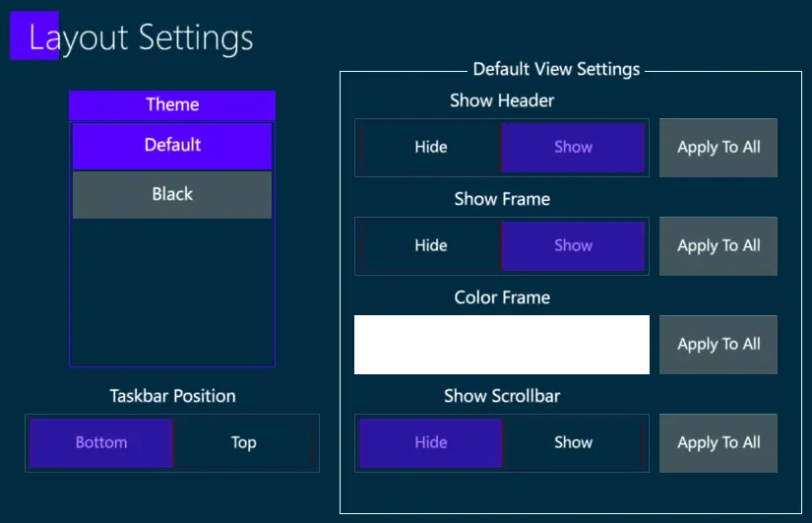Click the Taskbar Position label

(172, 397)
